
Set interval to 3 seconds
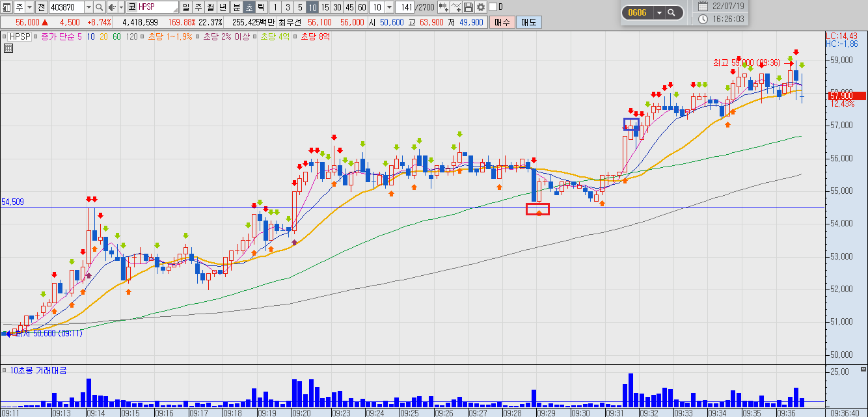tap(288, 7)
